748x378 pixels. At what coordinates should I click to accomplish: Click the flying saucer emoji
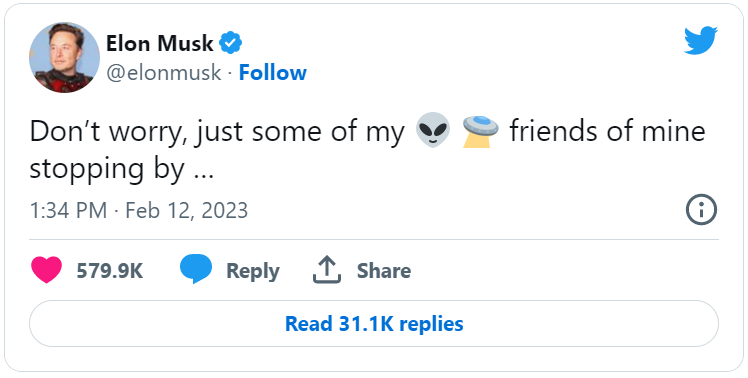pos(480,130)
